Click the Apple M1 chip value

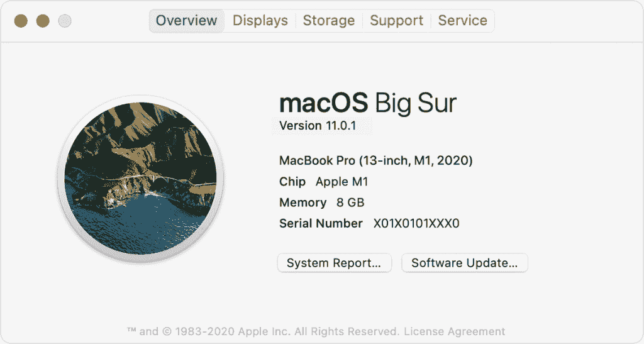341,182
